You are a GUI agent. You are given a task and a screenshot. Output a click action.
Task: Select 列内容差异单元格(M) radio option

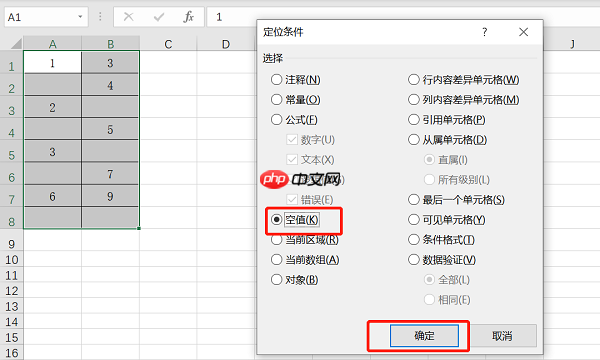point(463,100)
